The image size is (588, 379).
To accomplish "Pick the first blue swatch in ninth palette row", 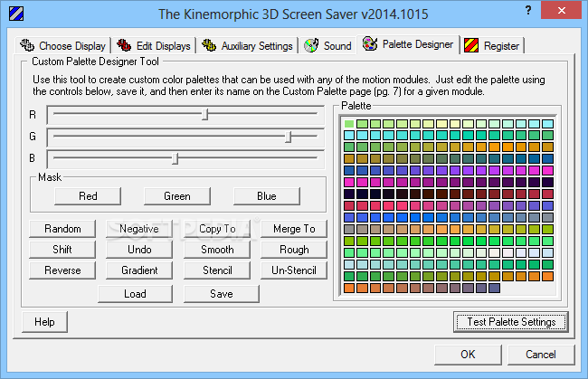I will [x=349, y=217].
